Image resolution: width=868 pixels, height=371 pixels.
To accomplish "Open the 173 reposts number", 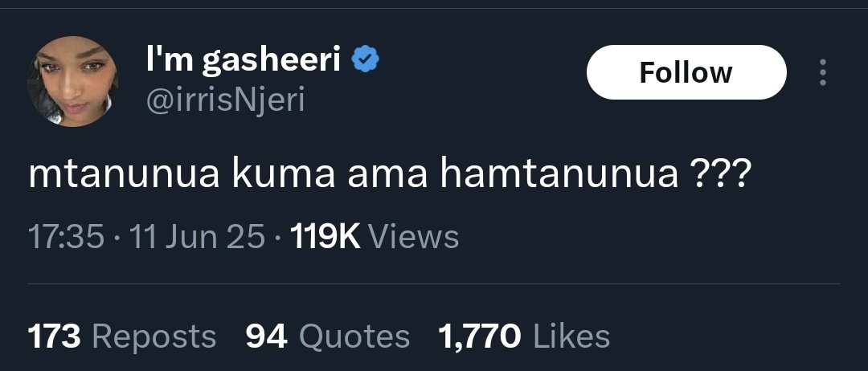I will (x=55, y=336).
